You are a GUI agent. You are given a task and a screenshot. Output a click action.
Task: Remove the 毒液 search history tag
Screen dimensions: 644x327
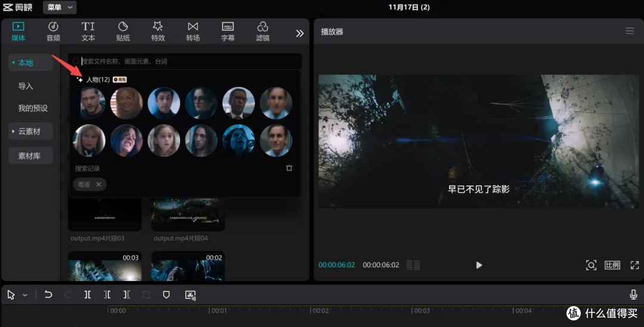click(x=98, y=184)
